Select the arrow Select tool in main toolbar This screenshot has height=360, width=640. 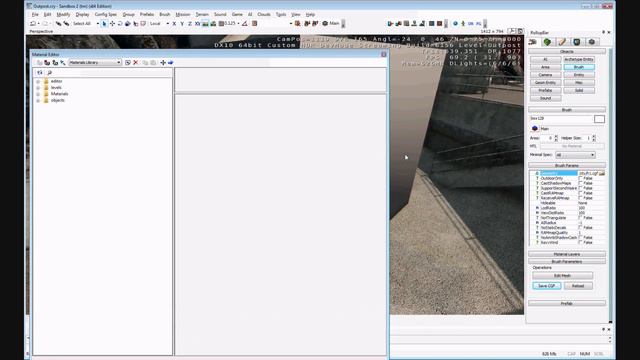[104, 24]
